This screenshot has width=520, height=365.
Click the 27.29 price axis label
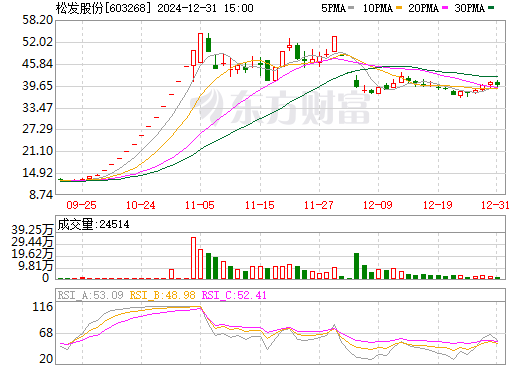click(x=38, y=129)
